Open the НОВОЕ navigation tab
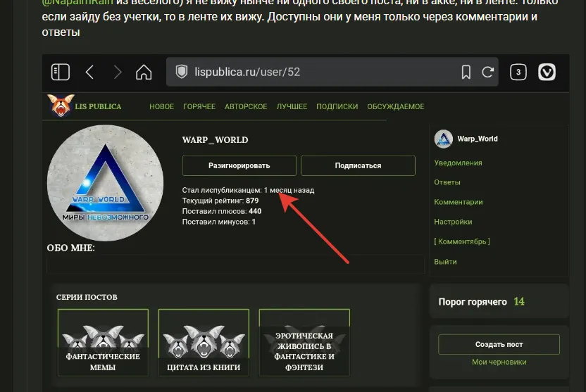This screenshot has width=586, height=392. tap(161, 107)
